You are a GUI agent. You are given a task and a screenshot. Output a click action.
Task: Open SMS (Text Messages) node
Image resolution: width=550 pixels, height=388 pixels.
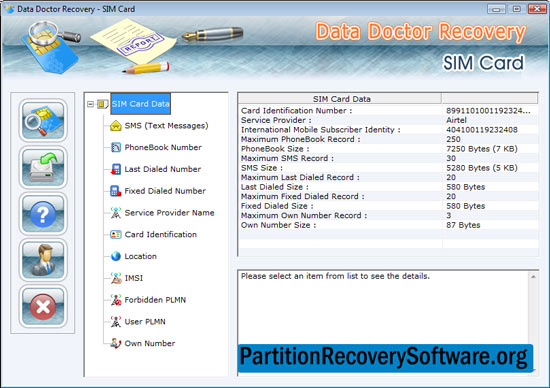pos(166,126)
